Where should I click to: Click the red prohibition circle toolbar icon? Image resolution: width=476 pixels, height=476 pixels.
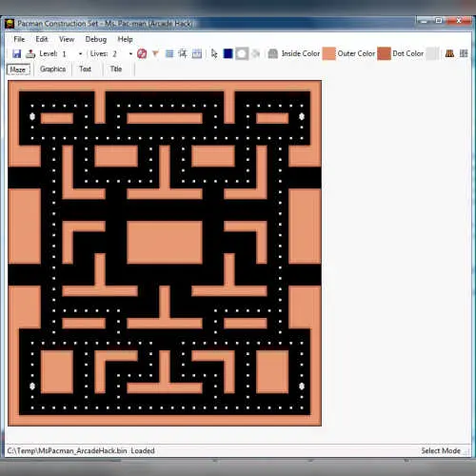point(142,53)
